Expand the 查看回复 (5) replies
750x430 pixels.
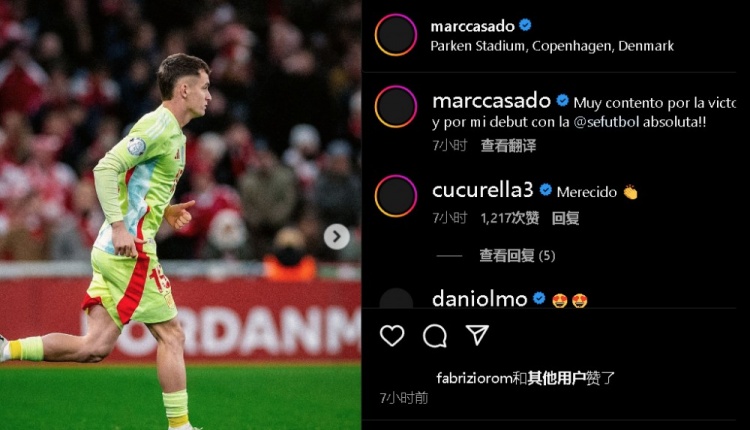518,256
